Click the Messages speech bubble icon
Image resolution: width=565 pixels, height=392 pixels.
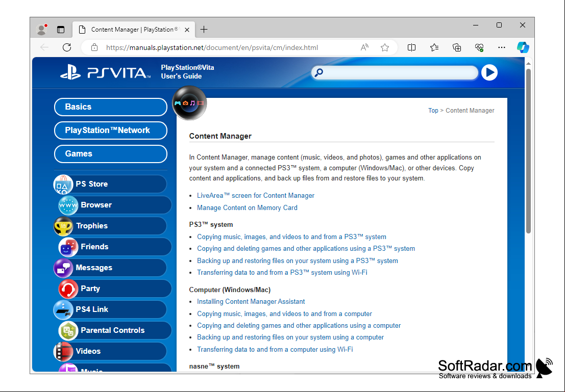click(x=63, y=268)
